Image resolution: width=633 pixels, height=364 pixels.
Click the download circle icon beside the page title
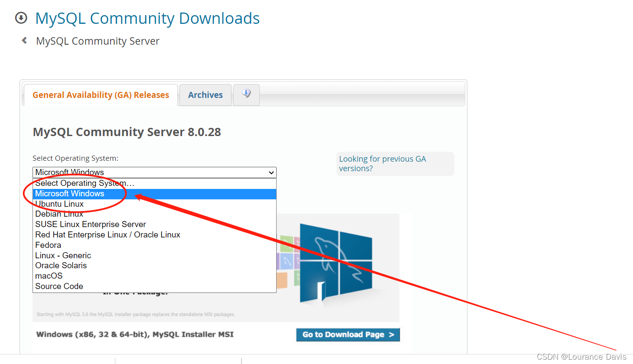[21, 18]
